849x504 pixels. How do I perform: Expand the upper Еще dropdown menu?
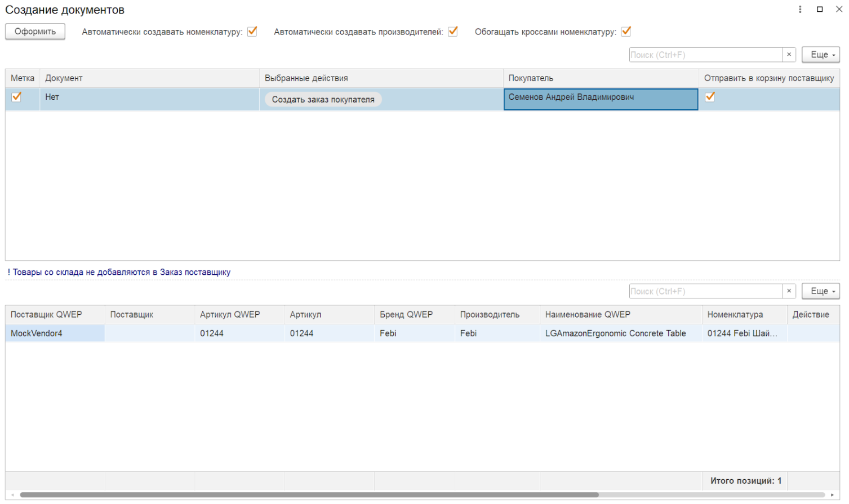(x=821, y=55)
